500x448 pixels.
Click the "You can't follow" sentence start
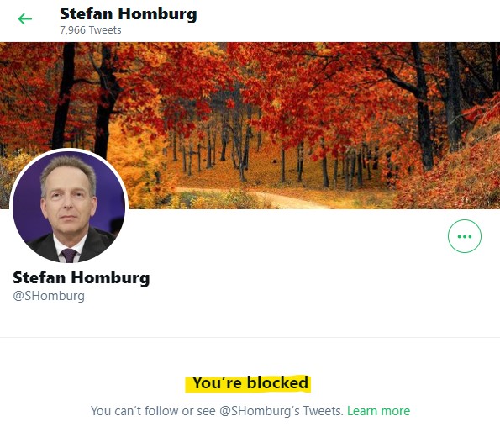[134, 411]
